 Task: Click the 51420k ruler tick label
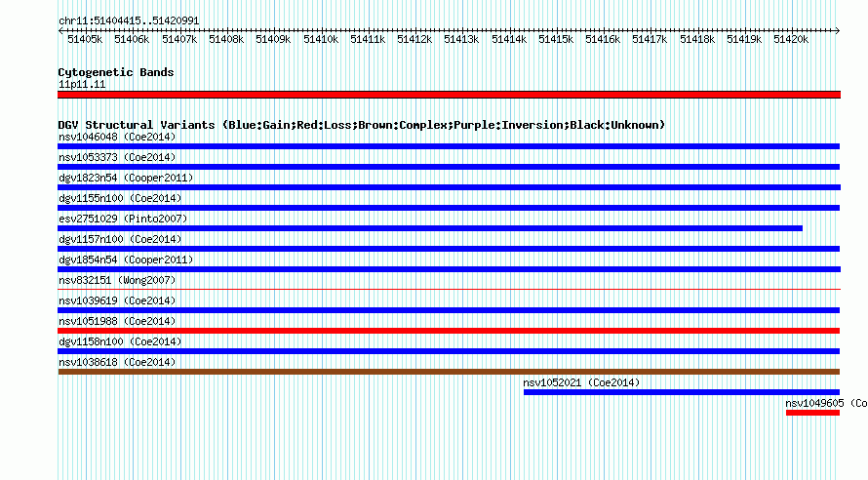point(791,40)
